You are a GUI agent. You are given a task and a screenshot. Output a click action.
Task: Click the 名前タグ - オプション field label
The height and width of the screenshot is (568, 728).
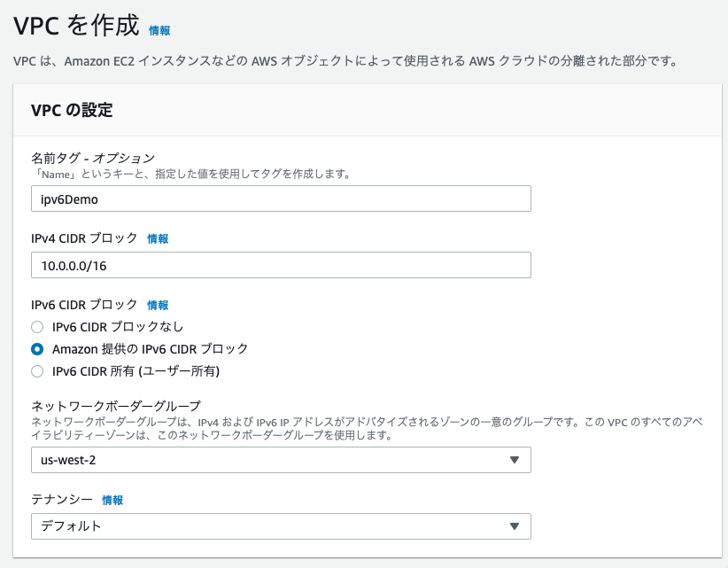point(93,159)
